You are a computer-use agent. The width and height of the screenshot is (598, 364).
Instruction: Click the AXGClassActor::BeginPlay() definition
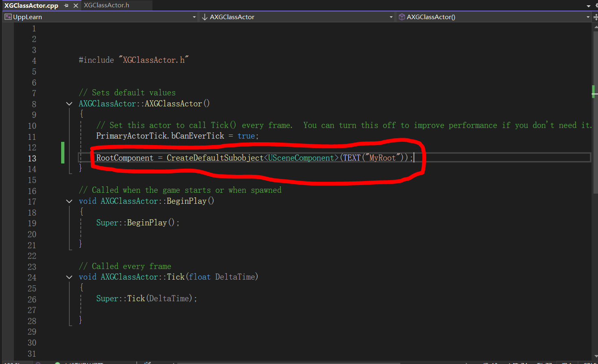(x=157, y=201)
